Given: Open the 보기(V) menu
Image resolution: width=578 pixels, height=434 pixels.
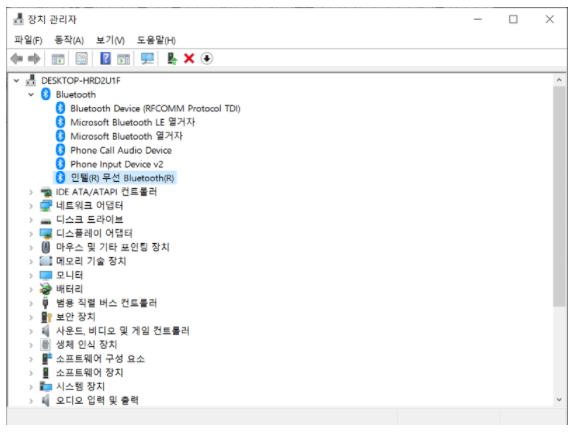Looking at the screenshot, I should click(x=110, y=40).
